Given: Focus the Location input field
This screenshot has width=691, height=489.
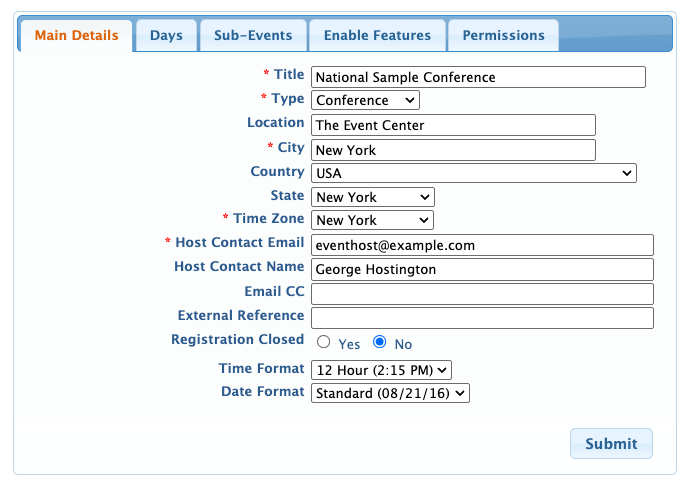Looking at the screenshot, I should tap(453, 125).
